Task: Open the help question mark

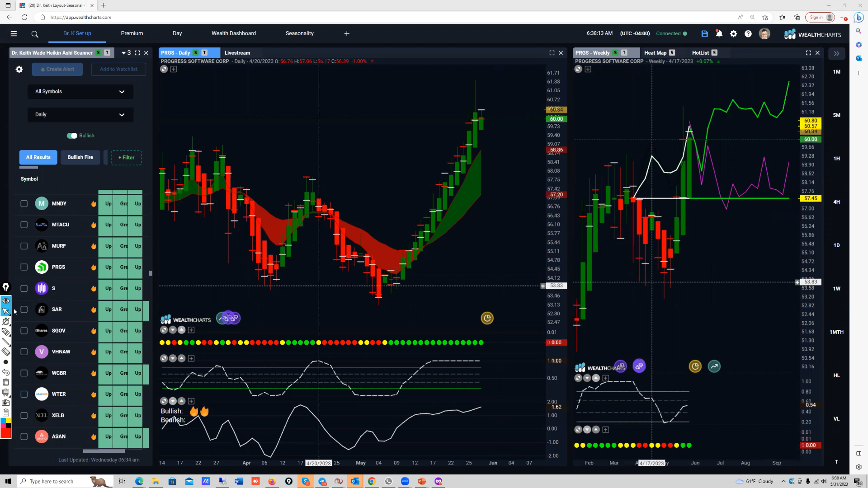Action: coord(748,34)
